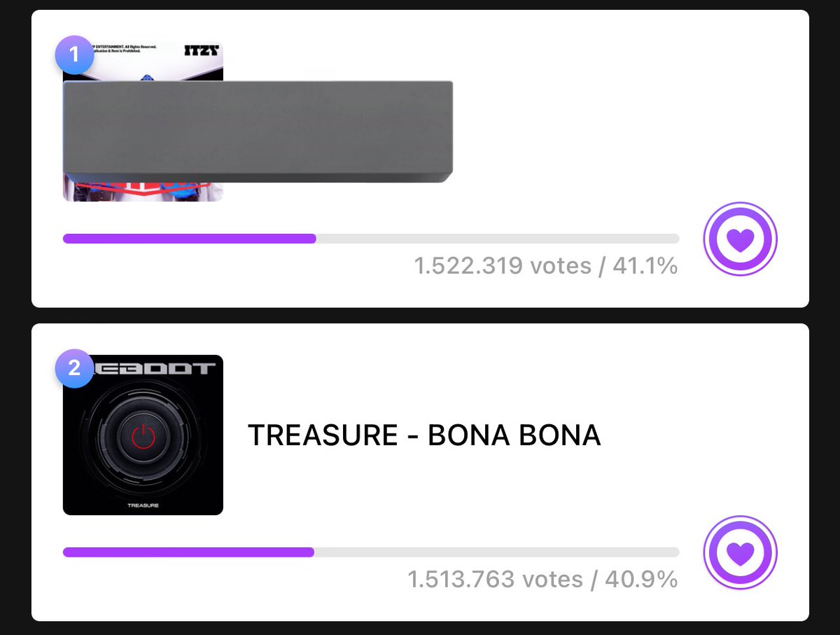The width and height of the screenshot is (840, 635).
Task: Click the 1.513.763 votes / 40.9% text
Action: [x=542, y=580]
